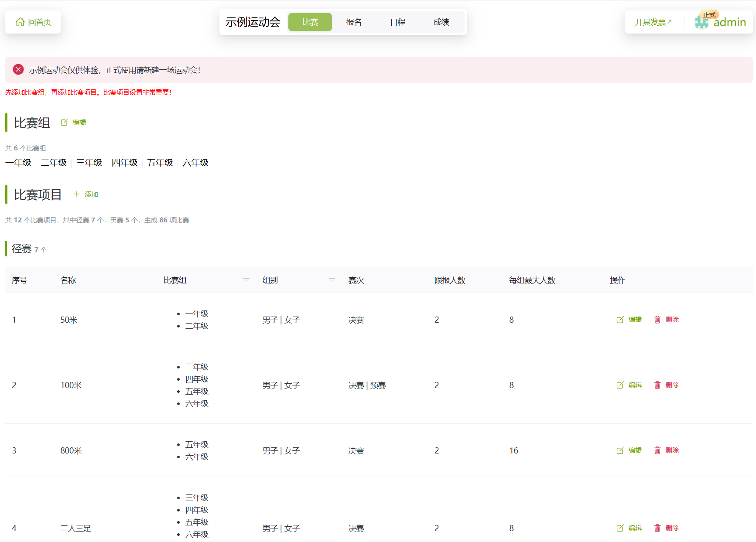The image size is (756, 542).
Task: Delete the 50米 event row
Action: coord(666,320)
